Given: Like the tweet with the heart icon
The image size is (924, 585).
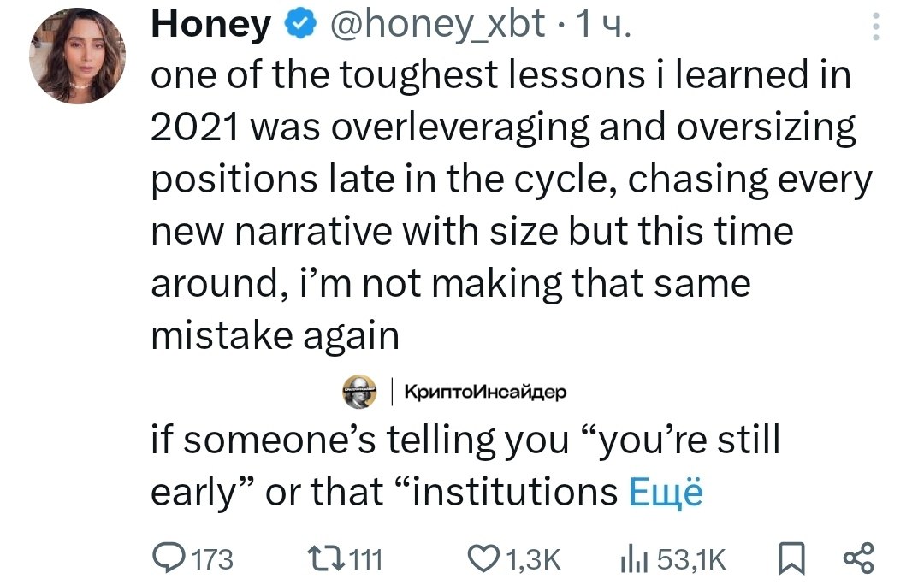Looking at the screenshot, I should (x=483, y=558).
